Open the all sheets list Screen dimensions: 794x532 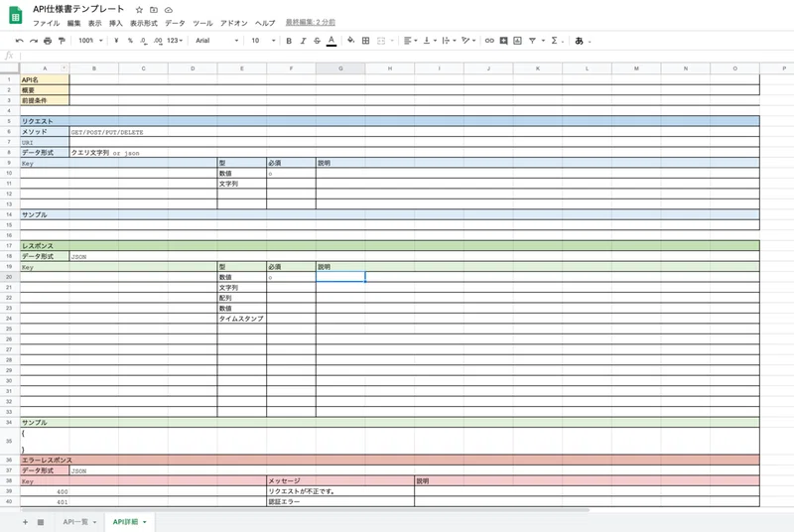(x=41, y=522)
